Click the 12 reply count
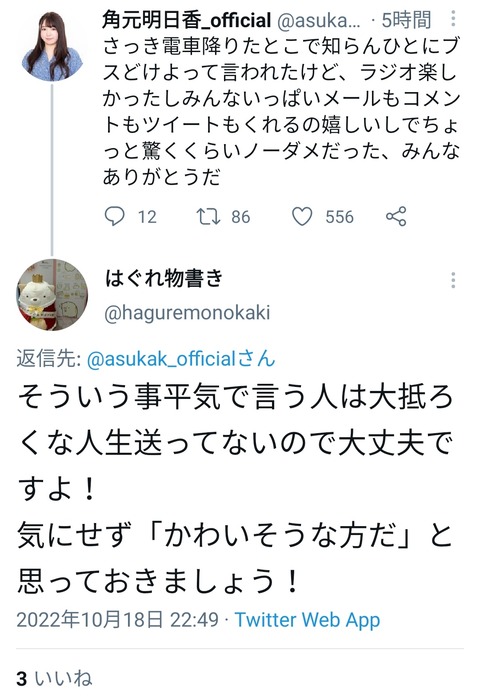 147,217
